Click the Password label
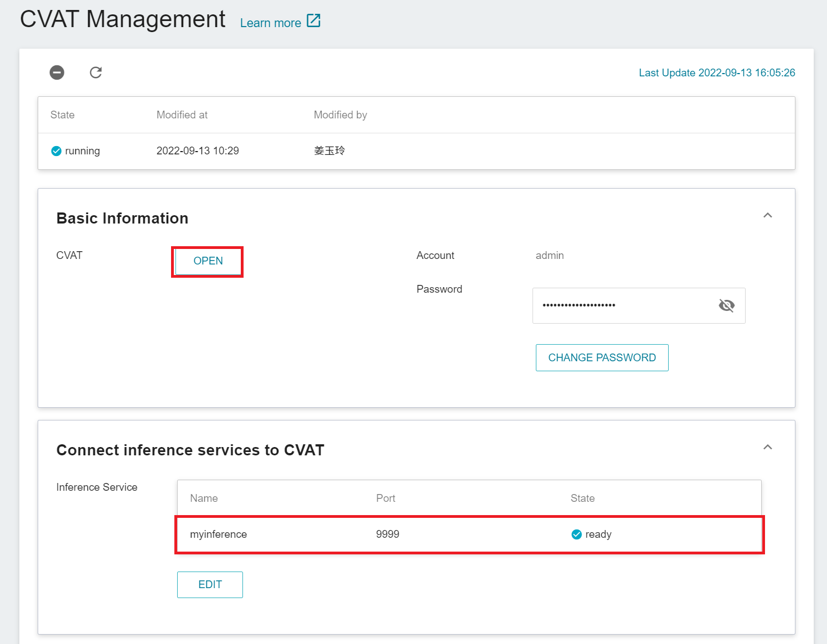827x644 pixels. tap(440, 289)
